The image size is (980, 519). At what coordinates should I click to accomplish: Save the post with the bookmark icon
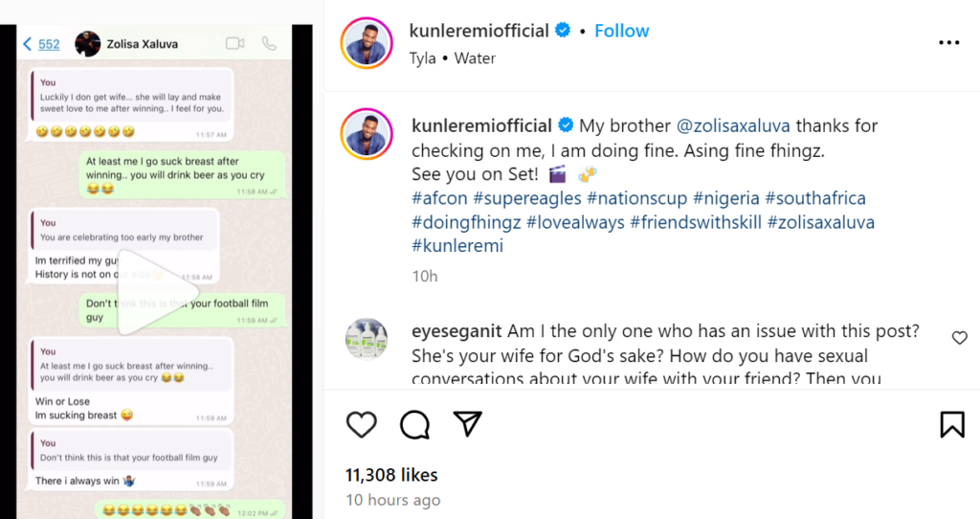click(952, 424)
